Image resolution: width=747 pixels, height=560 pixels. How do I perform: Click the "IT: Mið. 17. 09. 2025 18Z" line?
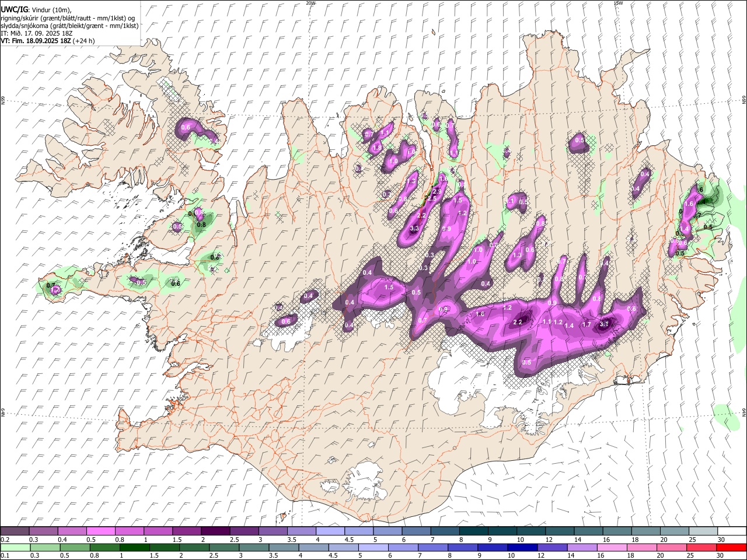37,33
